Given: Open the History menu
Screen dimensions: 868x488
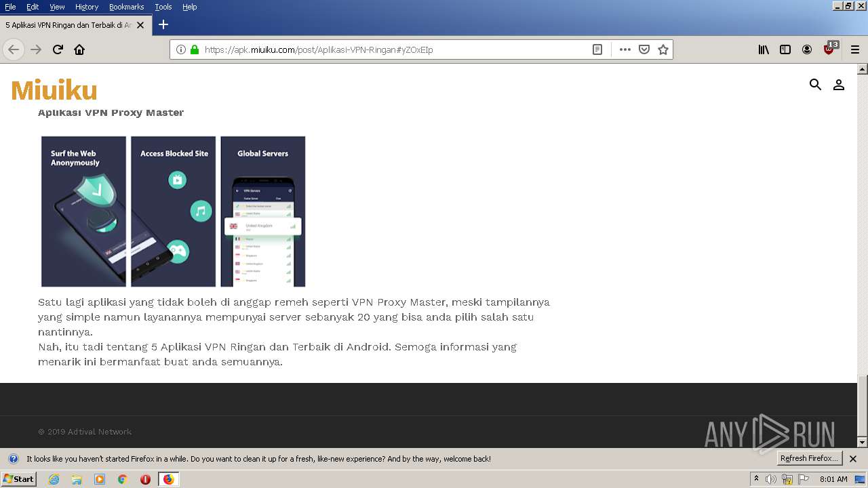Looking at the screenshot, I should 87,7.
